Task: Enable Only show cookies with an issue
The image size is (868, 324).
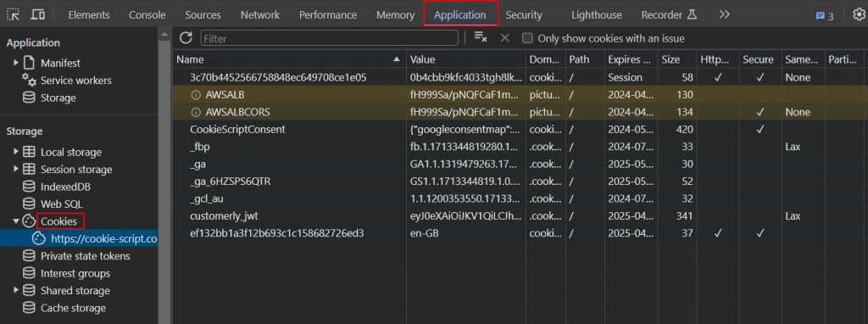Action: point(527,38)
